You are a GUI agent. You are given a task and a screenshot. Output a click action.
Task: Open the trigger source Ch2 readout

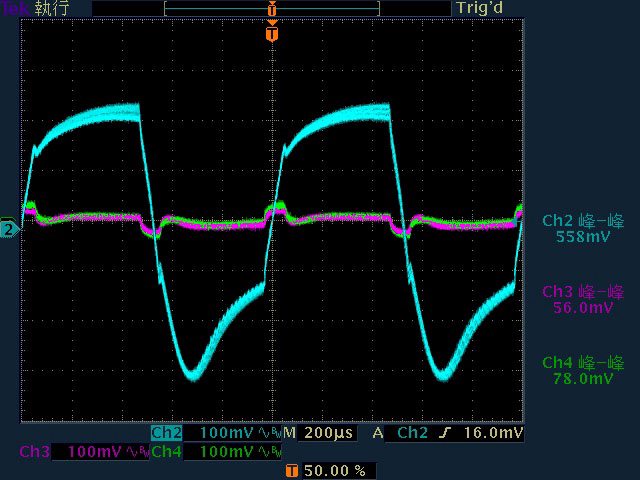coord(413,433)
